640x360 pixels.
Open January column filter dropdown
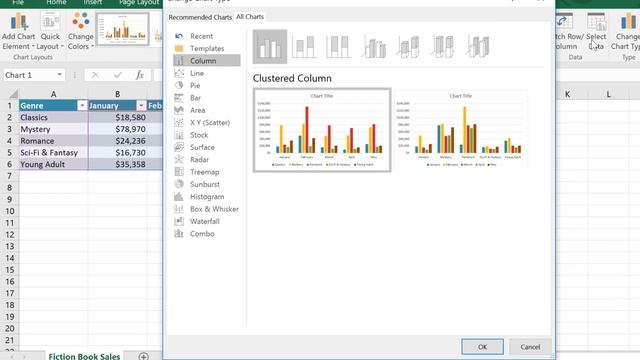point(141,106)
